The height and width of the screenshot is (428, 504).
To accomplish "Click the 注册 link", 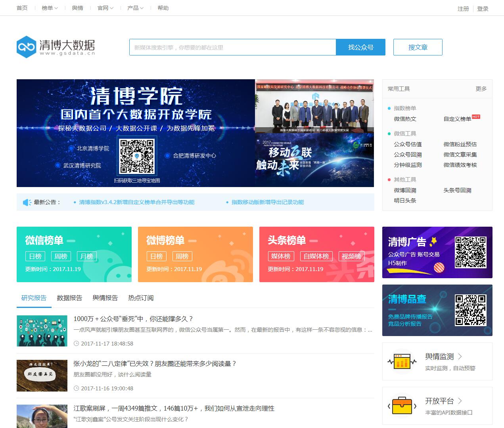I will [463, 9].
